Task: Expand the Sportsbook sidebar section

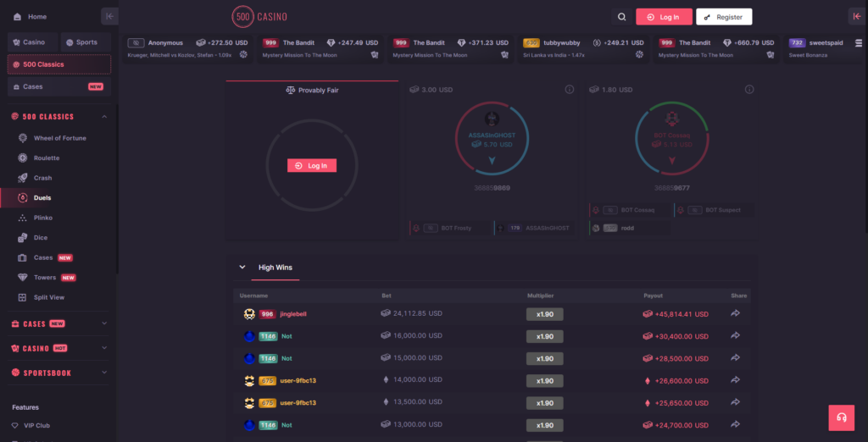Action: pos(104,373)
